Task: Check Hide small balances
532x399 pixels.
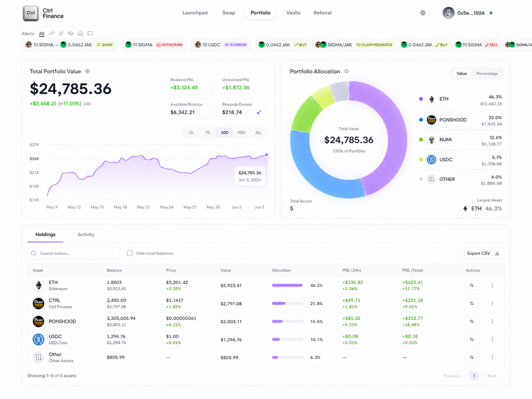Action: [129, 253]
